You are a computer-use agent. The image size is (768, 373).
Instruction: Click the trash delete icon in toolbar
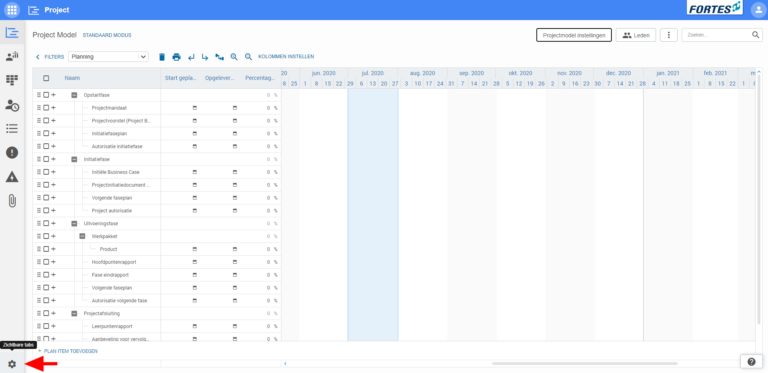[162, 57]
